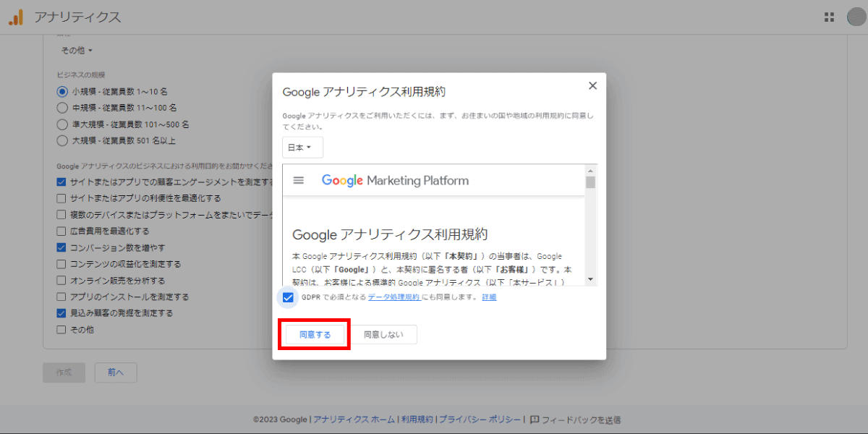868x434 pixels.
Task: Open アナリティクス ホーム footer link
Action: [354, 420]
